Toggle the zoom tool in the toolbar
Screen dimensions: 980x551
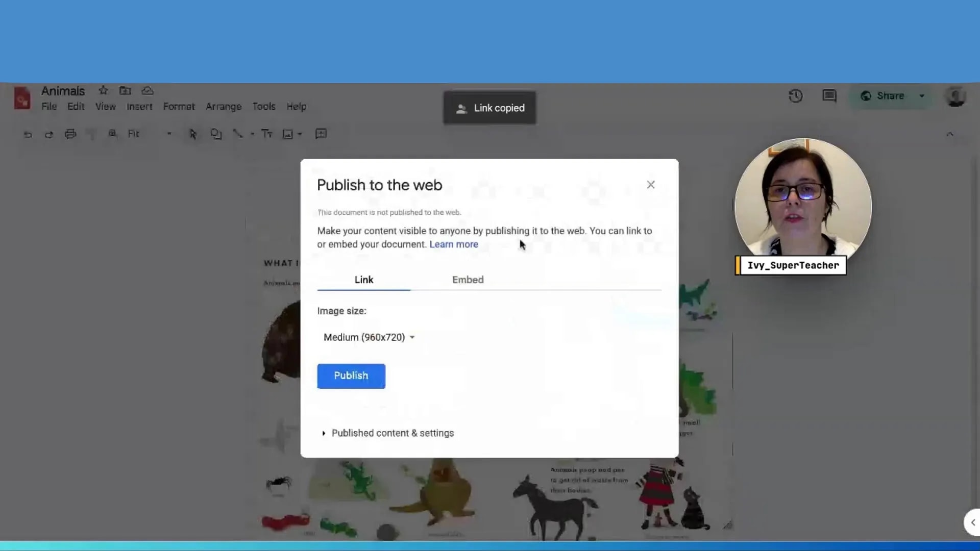(x=113, y=134)
